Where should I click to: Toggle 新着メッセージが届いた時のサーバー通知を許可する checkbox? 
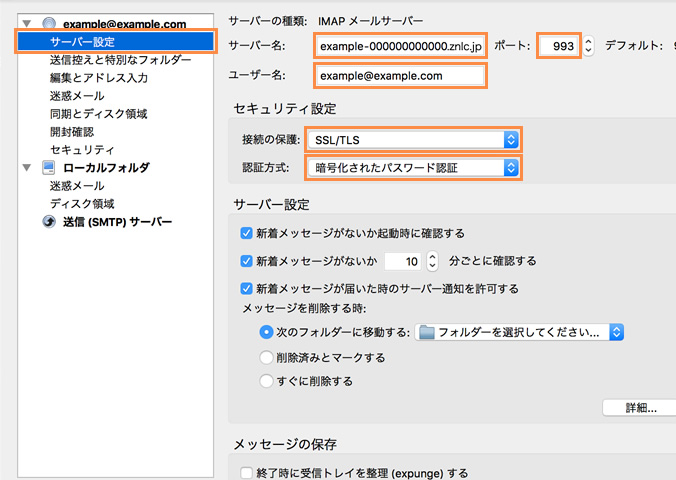click(x=246, y=289)
